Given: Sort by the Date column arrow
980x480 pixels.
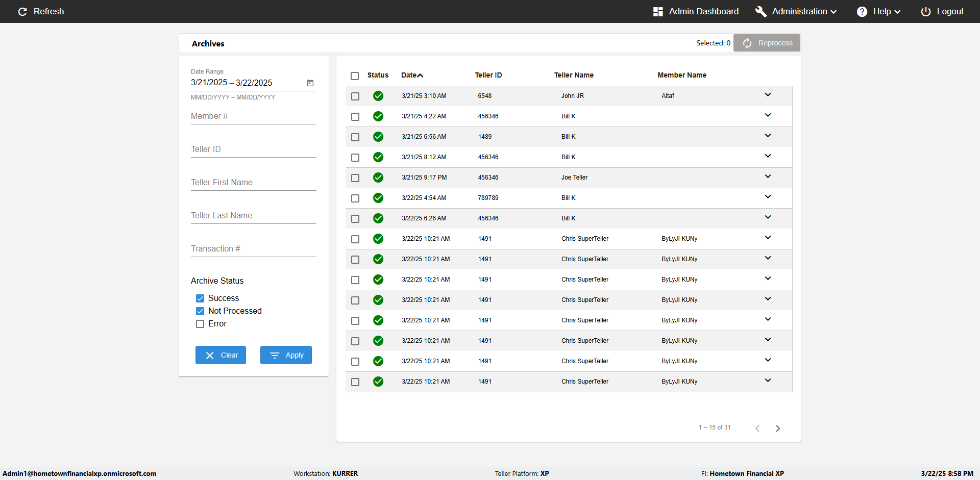Looking at the screenshot, I should [x=420, y=75].
